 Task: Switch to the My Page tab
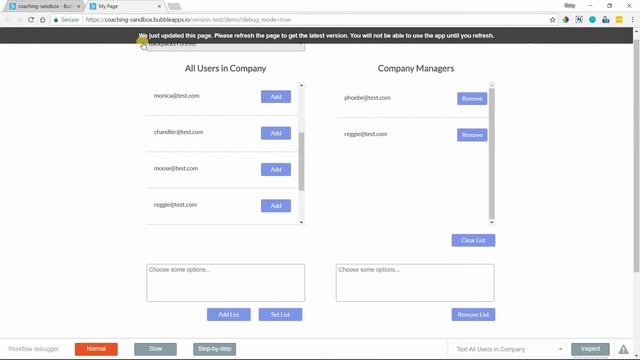click(125, 7)
